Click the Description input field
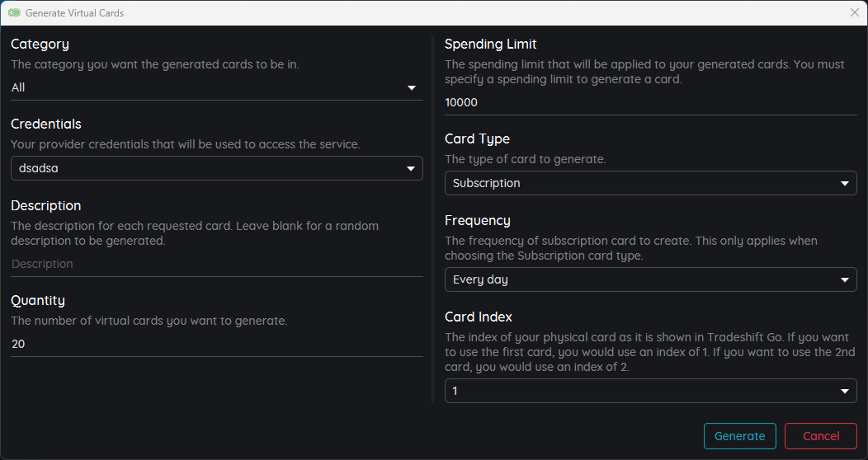 point(217,265)
